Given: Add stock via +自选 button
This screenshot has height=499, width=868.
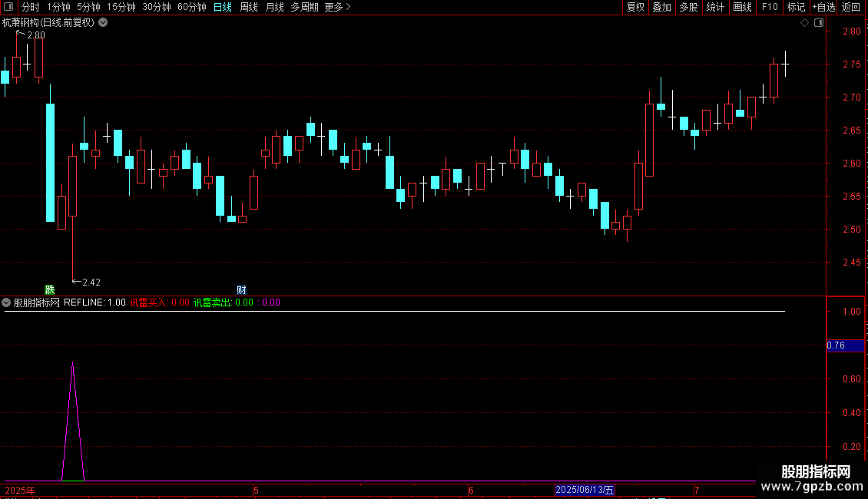Looking at the screenshot, I should pyautogui.click(x=823, y=7).
